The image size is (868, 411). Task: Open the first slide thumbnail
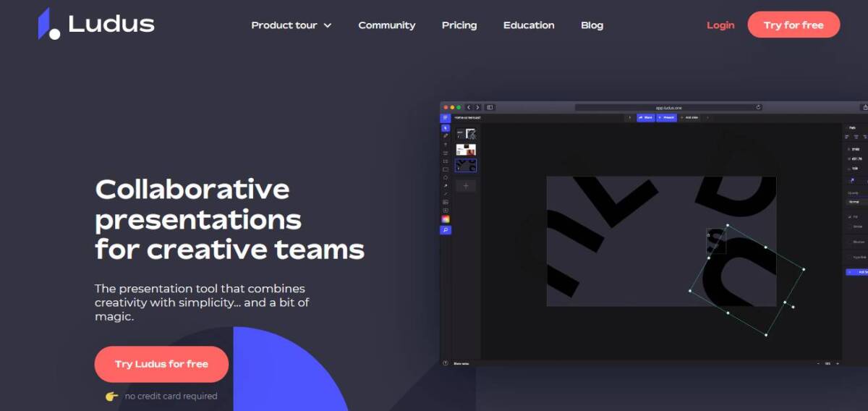pyautogui.click(x=466, y=134)
